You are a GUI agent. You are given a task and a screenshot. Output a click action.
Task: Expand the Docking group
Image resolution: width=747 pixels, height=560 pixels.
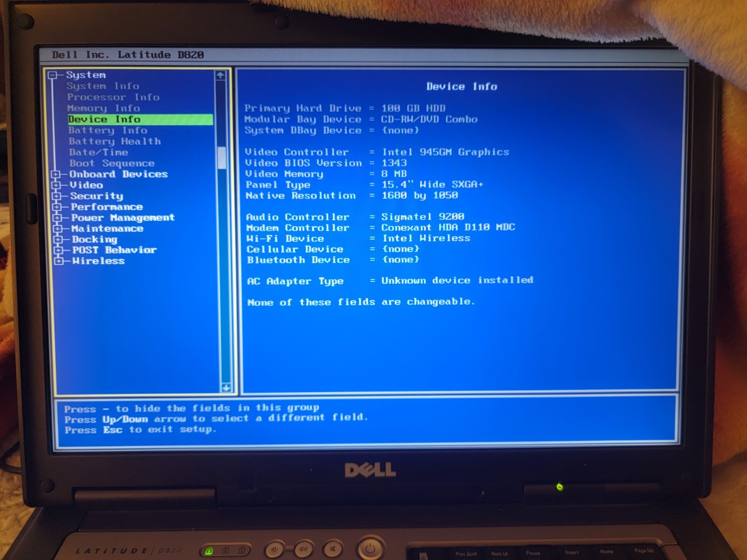(58, 239)
